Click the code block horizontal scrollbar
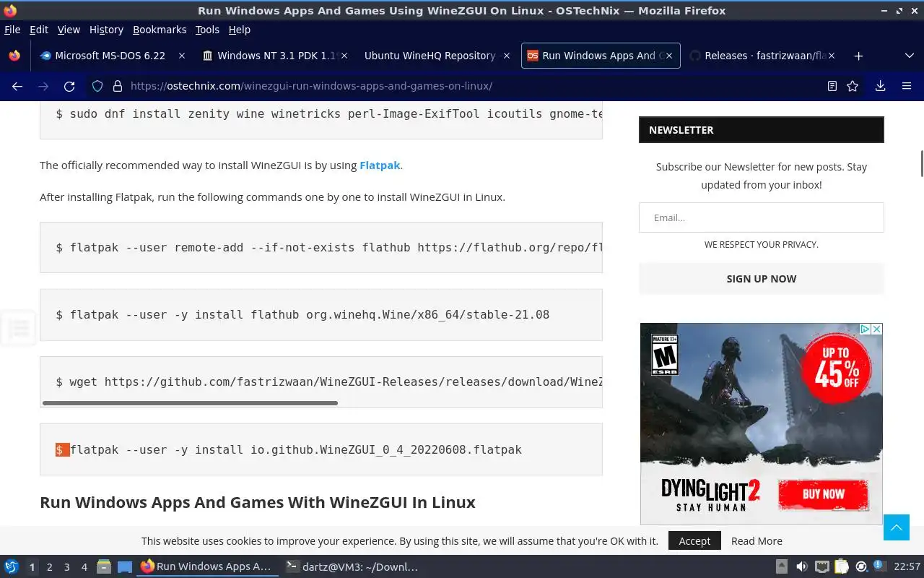 point(190,403)
